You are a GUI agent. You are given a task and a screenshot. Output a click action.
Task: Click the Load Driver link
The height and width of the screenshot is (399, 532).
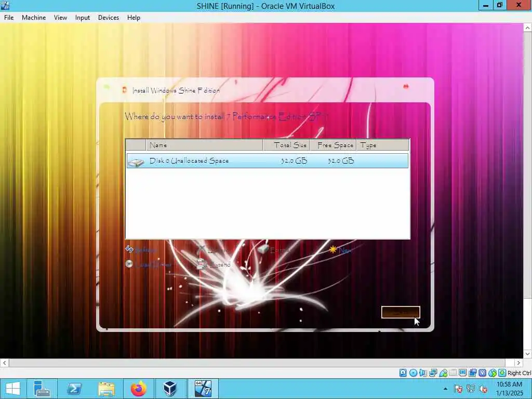[x=148, y=264]
